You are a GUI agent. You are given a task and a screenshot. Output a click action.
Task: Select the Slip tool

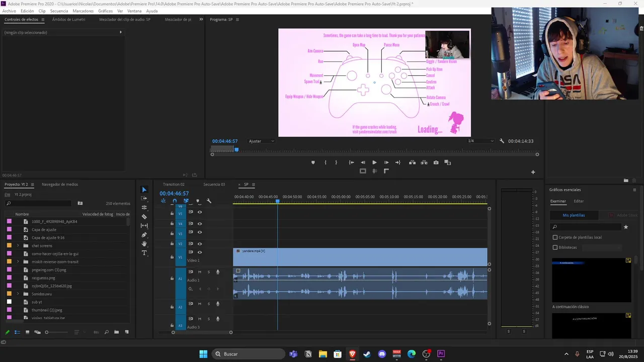[144, 226]
